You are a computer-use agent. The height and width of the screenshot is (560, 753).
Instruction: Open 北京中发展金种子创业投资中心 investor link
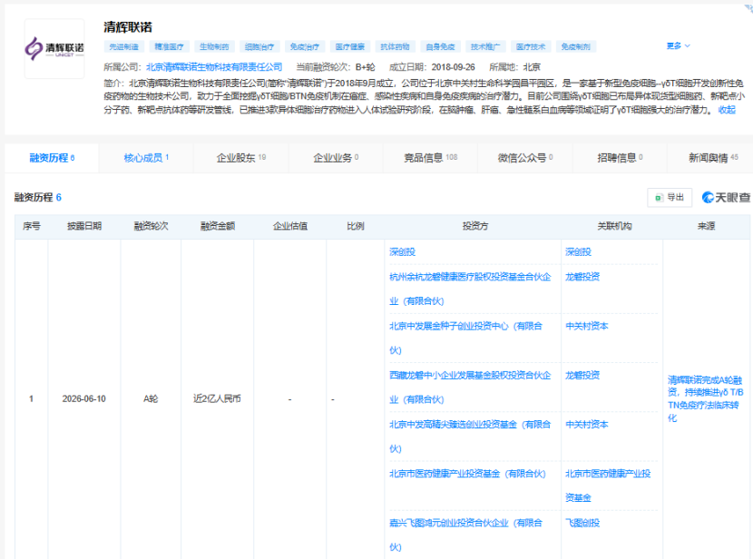click(x=465, y=339)
